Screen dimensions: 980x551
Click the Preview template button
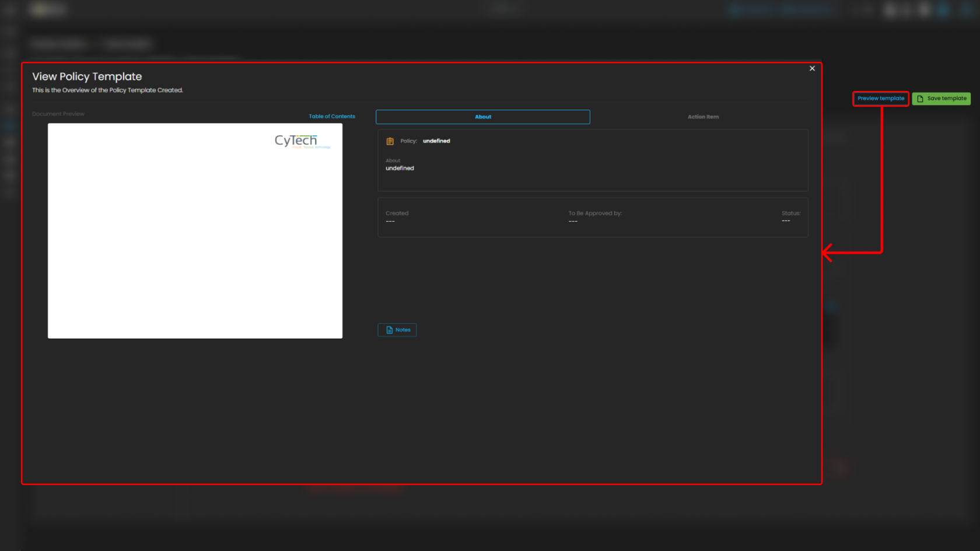tap(880, 99)
